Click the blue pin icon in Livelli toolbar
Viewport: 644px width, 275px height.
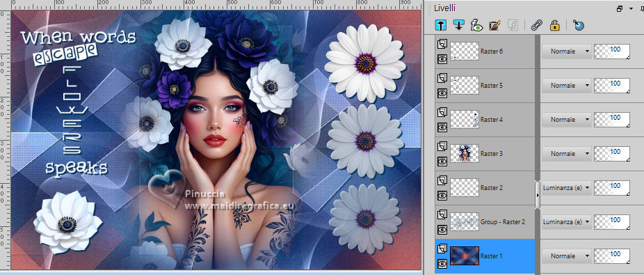tap(579, 26)
